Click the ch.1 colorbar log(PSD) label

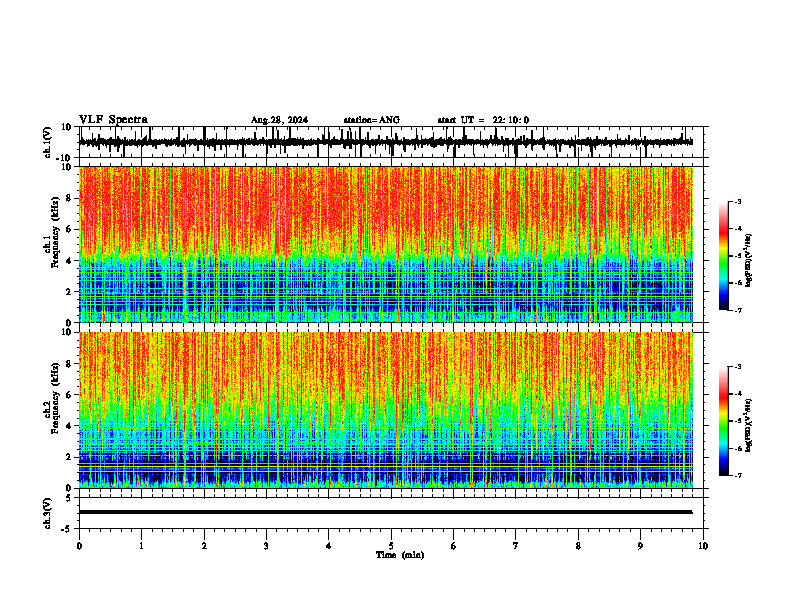coord(748,261)
